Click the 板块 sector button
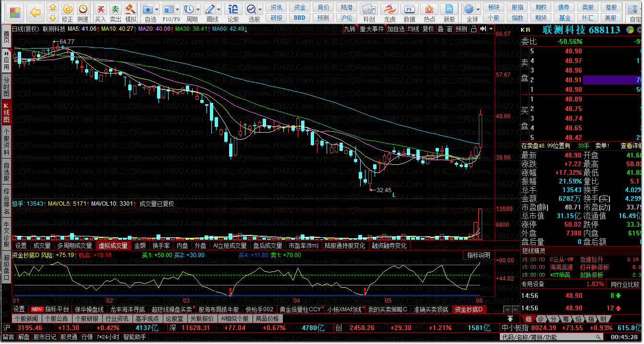 tap(494, 7)
